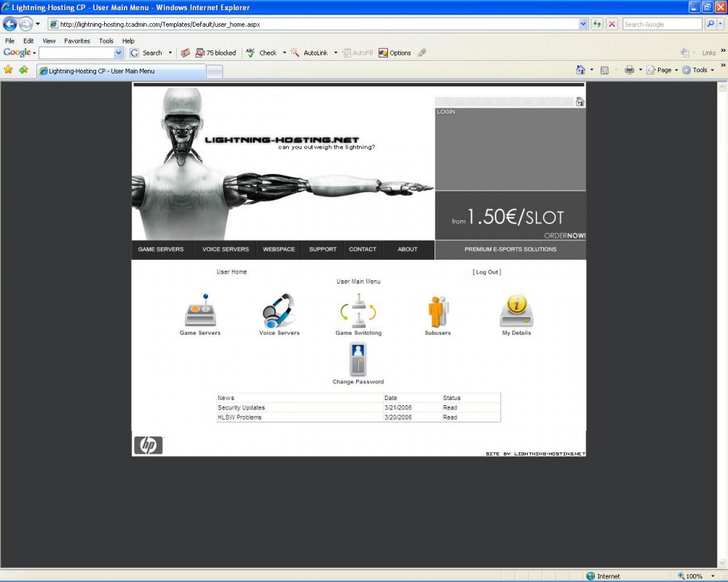Expand the address bar URL dropdown
The image size is (728, 582).
click(583, 24)
